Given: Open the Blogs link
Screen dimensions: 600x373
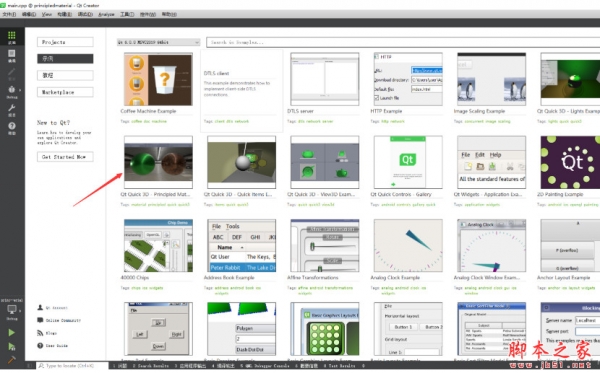Looking at the screenshot, I should (51, 333).
